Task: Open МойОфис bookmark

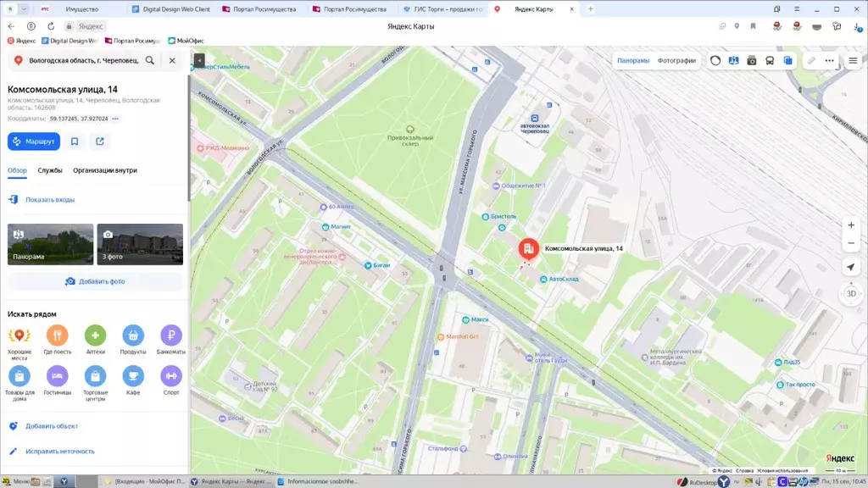Action: point(186,41)
